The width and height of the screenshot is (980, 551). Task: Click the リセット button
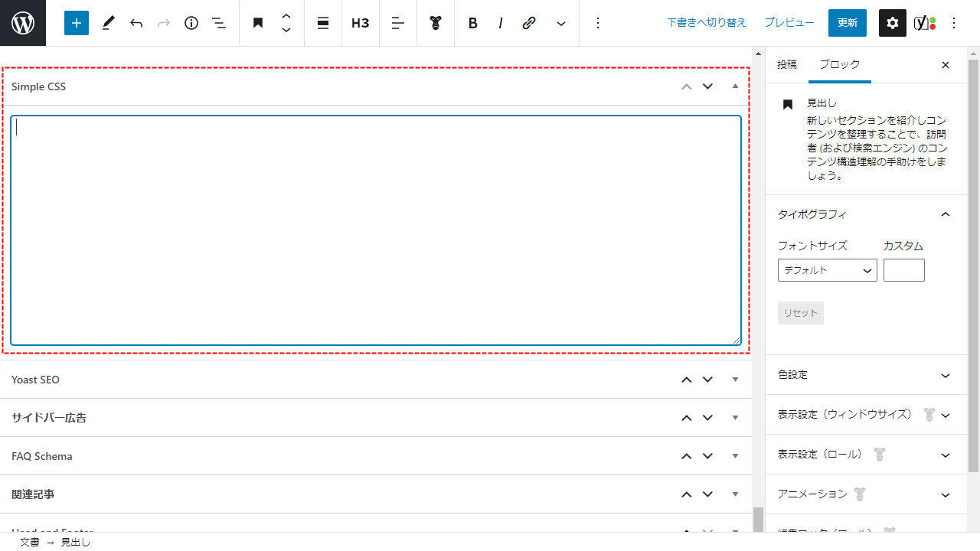tap(801, 313)
